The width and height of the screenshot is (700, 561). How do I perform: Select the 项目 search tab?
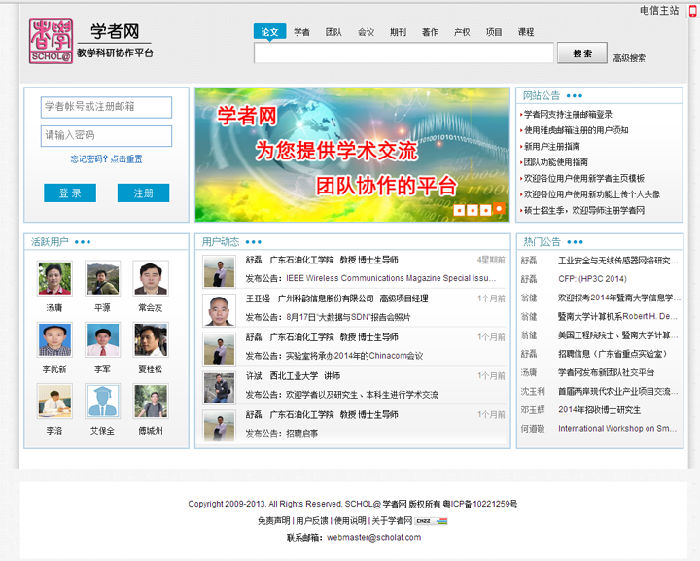[494, 32]
